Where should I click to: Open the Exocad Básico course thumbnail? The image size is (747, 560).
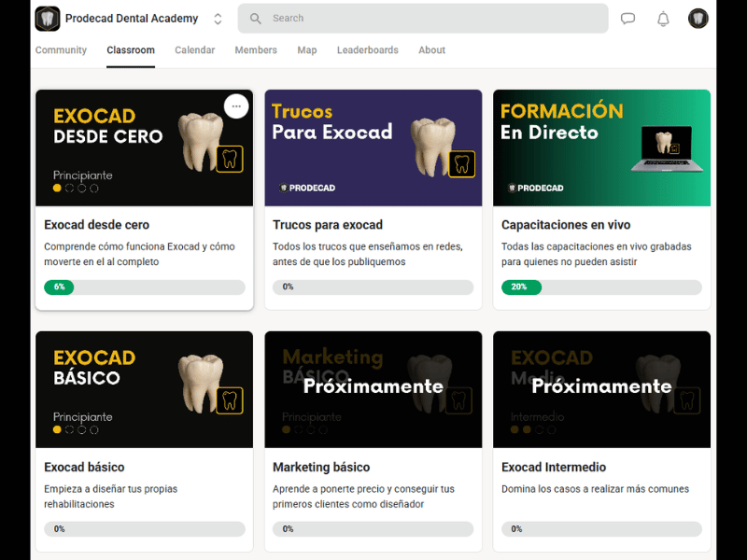[x=144, y=389]
